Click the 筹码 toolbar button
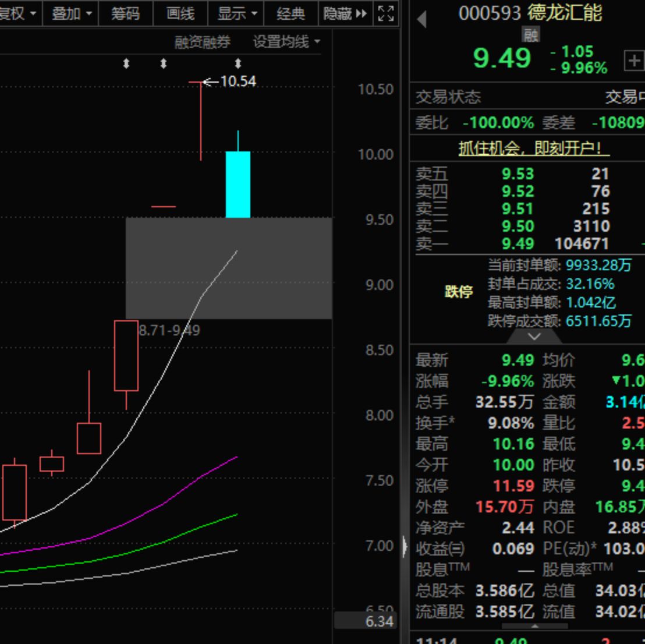Image resolution: width=645 pixels, height=644 pixels. [x=126, y=13]
